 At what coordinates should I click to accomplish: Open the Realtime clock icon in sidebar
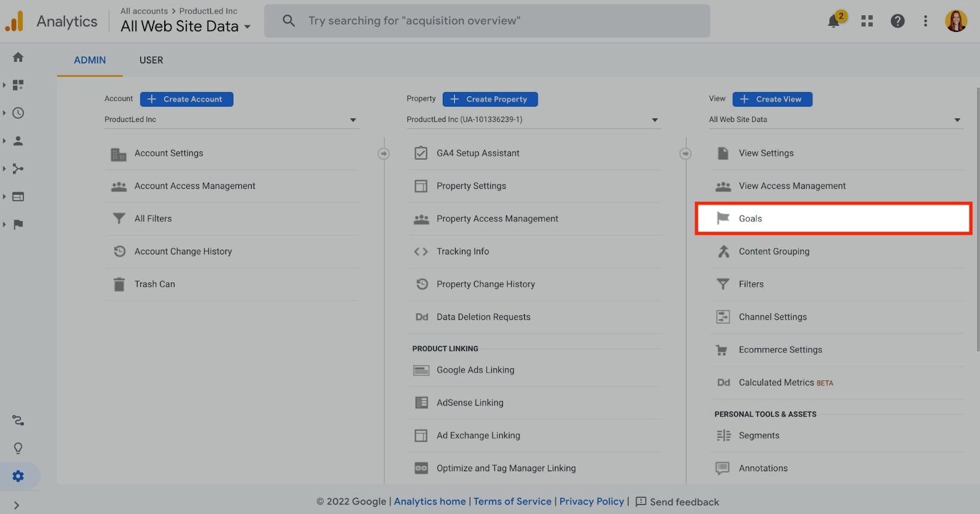[18, 113]
